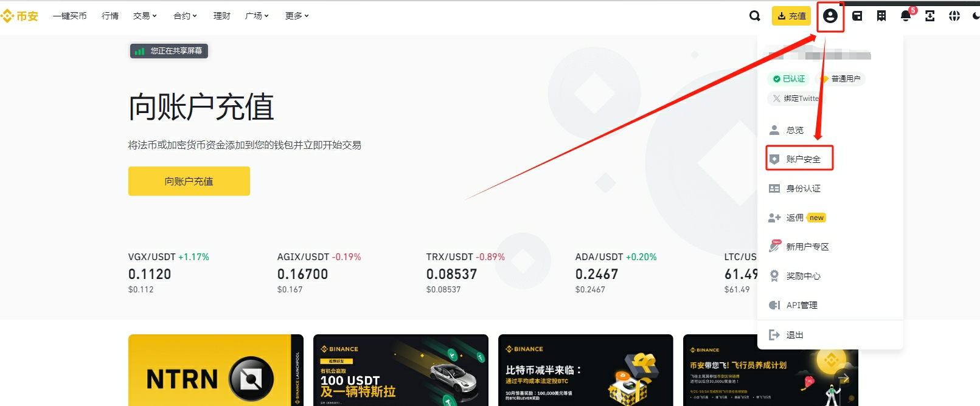Image resolution: width=980 pixels, height=406 pixels.
Task: Select 身份认证 in account menu
Action: (x=803, y=188)
